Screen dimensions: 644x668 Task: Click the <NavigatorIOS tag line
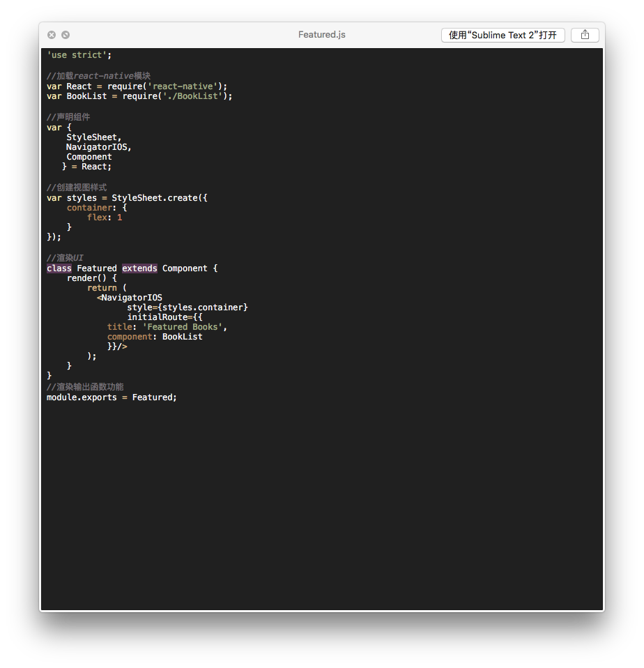(130, 298)
